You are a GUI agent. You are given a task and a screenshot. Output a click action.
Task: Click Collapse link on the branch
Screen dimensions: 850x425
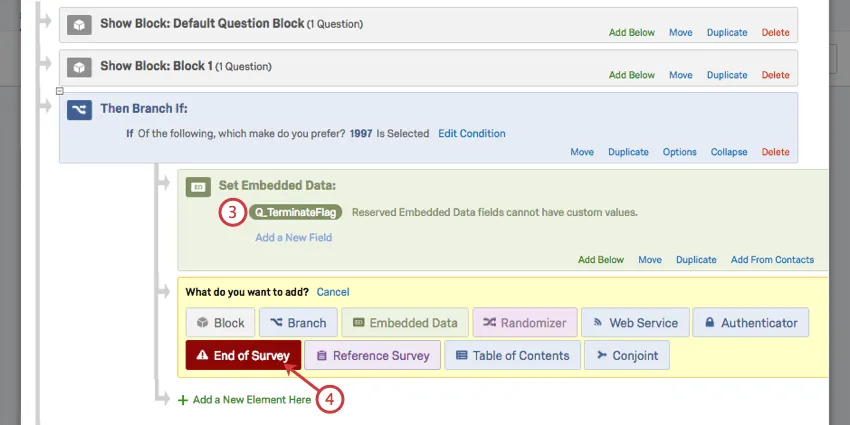click(x=729, y=152)
